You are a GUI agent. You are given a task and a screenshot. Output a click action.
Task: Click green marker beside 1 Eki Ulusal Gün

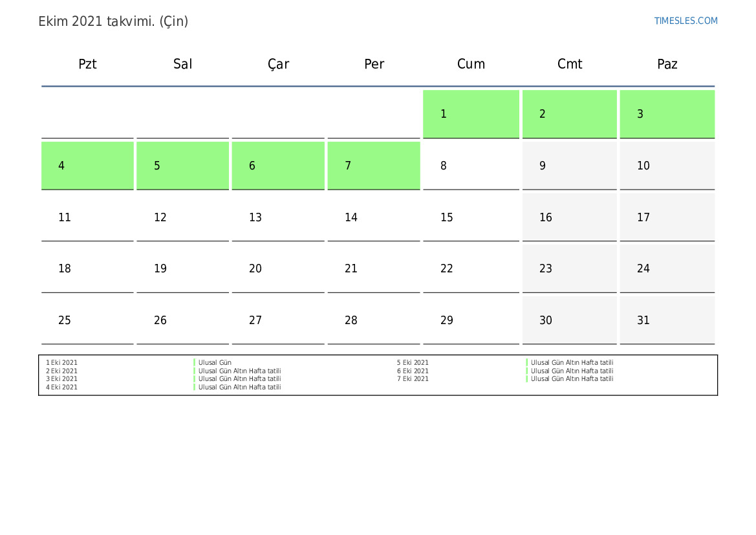point(194,363)
